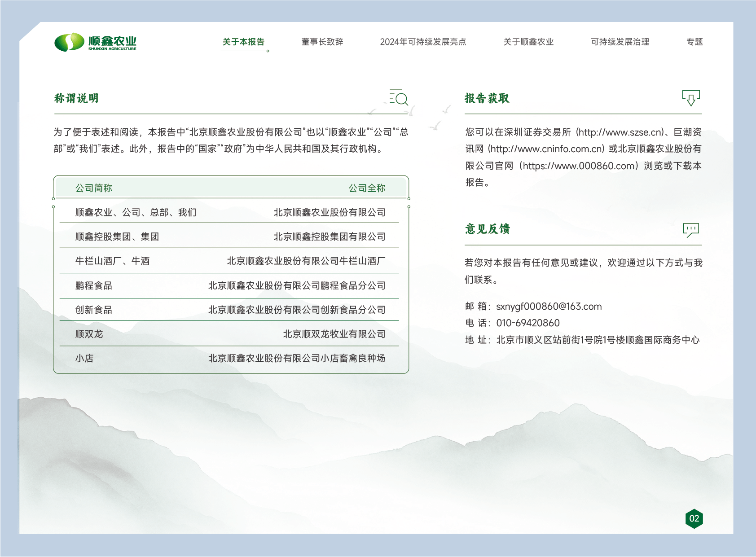The height and width of the screenshot is (557, 756).
Task: Select cell 创新食品
Action: pos(94,310)
